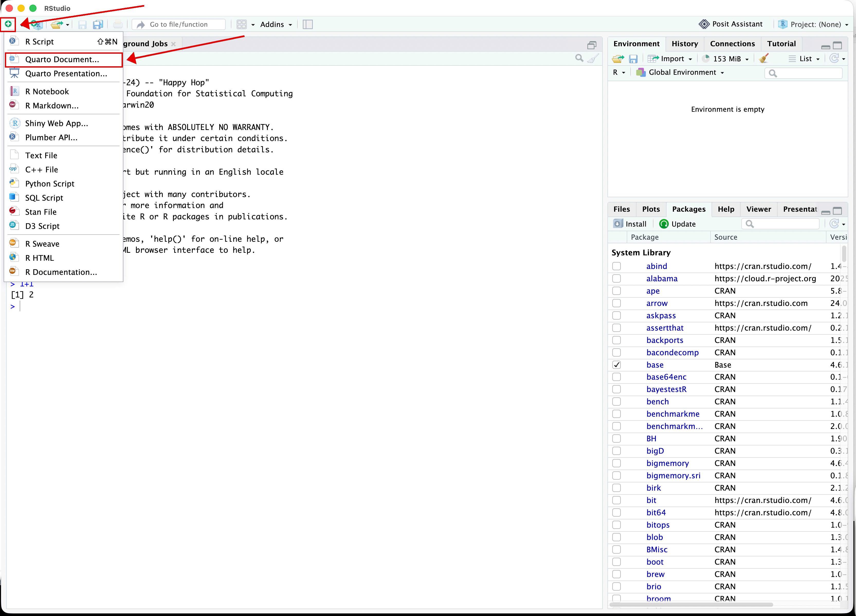Maximize the Environment pane

coord(837,46)
